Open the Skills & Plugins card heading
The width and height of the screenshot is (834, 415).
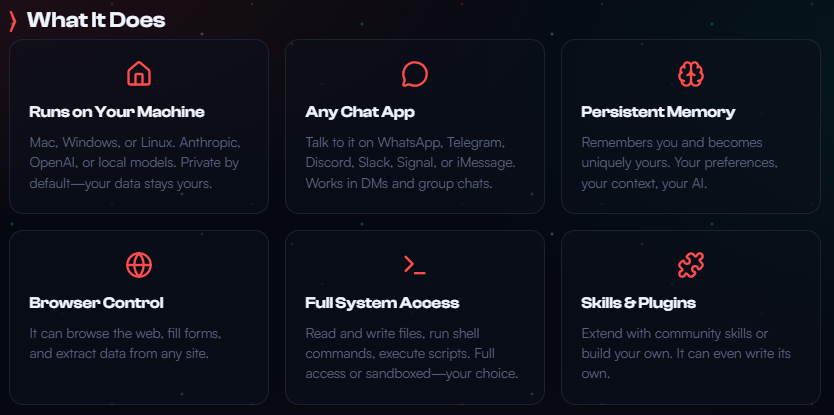pos(638,303)
